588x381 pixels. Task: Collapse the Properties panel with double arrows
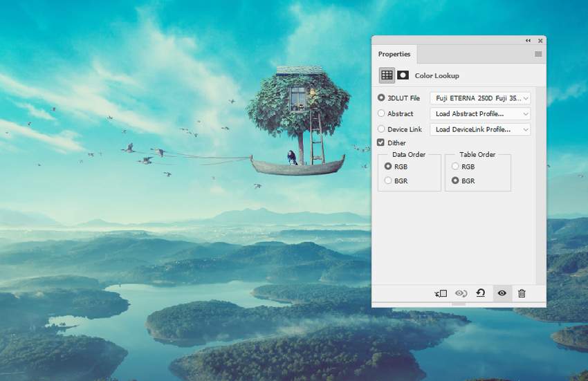528,41
